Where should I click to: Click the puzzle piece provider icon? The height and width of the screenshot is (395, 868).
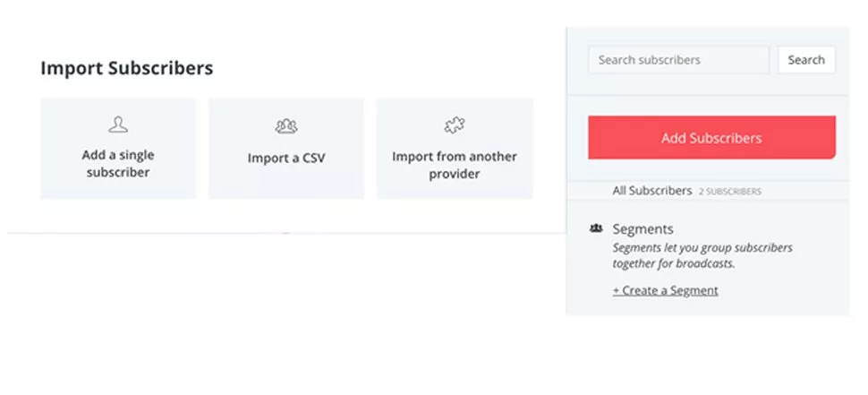[x=454, y=125]
